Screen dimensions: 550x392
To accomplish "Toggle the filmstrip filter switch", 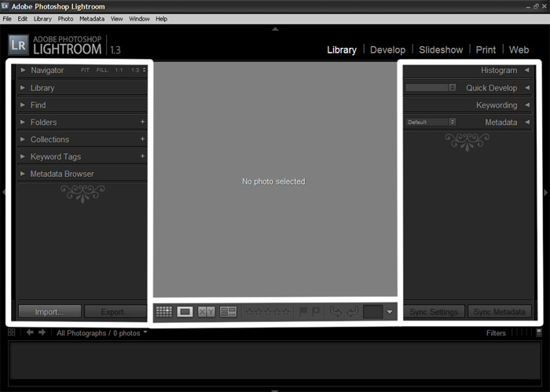I will click(x=539, y=332).
